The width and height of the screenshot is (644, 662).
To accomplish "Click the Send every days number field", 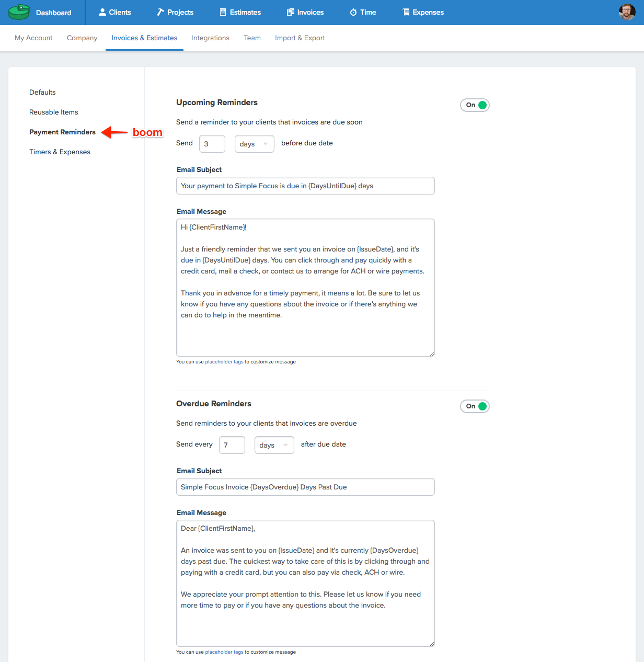I will coord(232,445).
